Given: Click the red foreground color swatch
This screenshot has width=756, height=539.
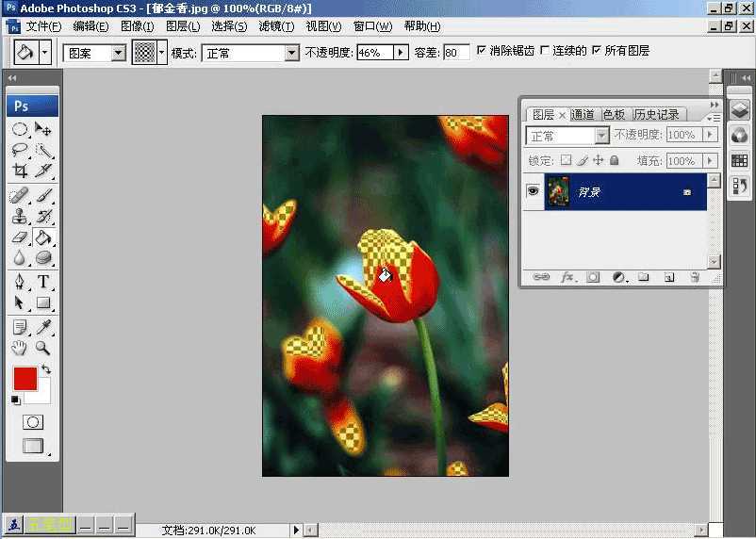Looking at the screenshot, I should point(25,378).
